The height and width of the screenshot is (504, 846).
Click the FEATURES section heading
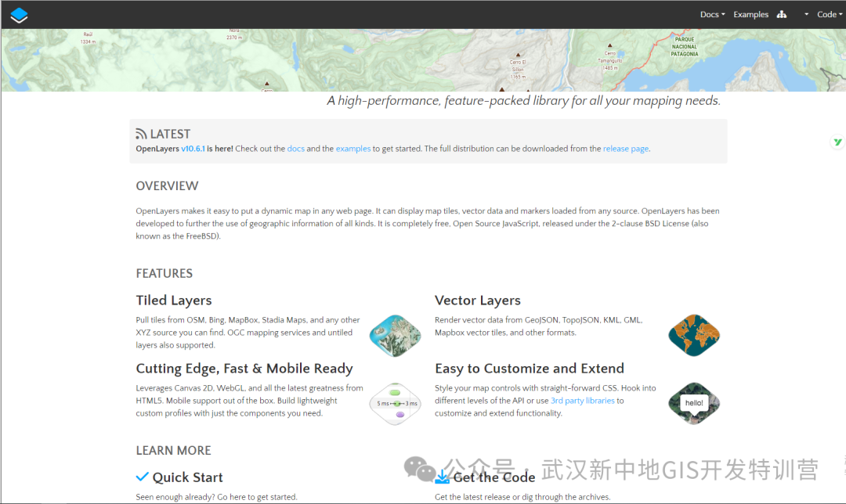tap(164, 273)
